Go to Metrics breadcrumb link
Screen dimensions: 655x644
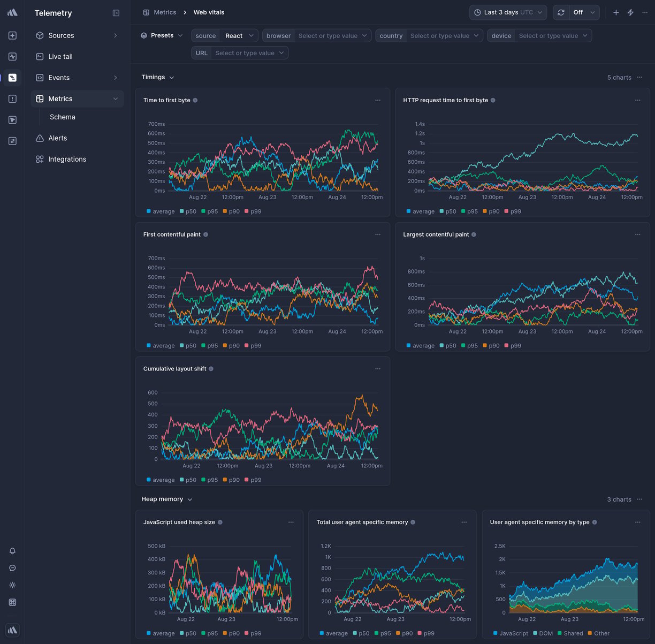[x=165, y=12]
